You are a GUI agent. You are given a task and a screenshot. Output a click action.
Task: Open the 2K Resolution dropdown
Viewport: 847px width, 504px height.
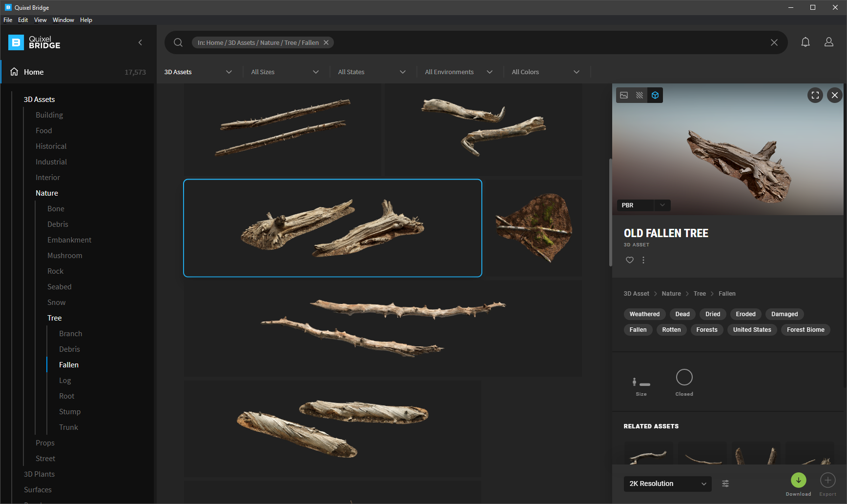coord(667,484)
